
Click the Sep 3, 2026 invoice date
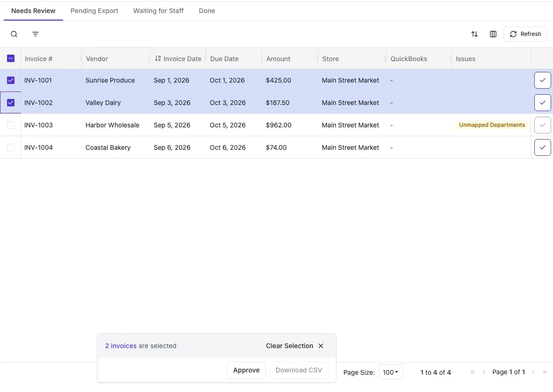point(172,103)
